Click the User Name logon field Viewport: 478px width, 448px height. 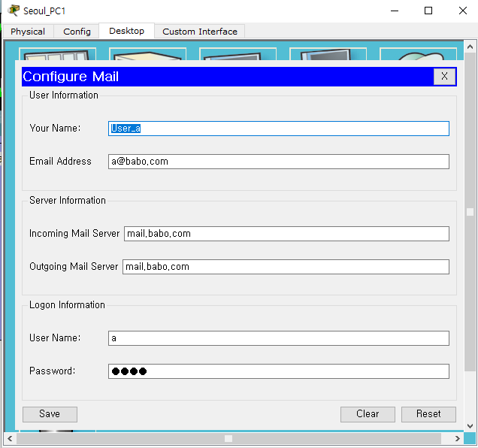[x=279, y=338]
